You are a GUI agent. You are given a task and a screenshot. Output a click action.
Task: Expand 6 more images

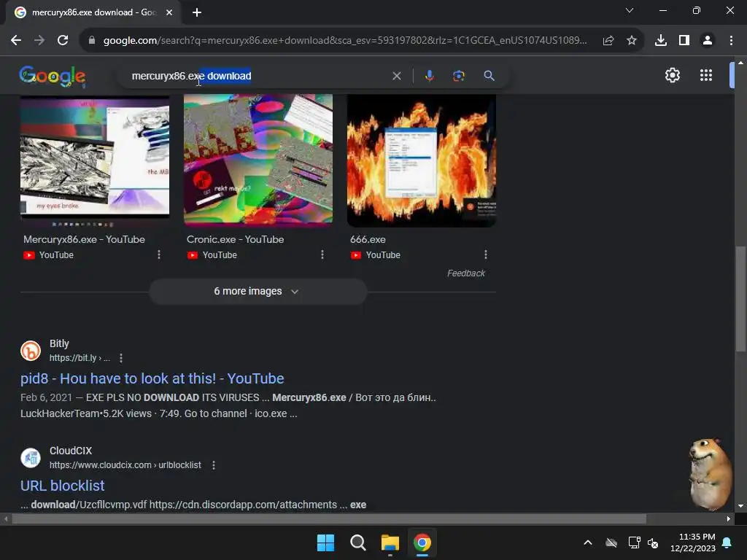[258, 291]
